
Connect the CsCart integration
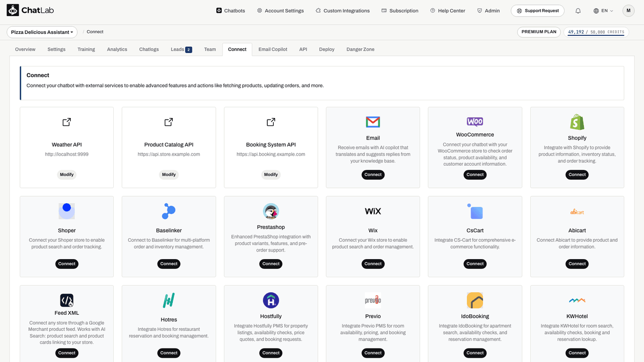475,264
